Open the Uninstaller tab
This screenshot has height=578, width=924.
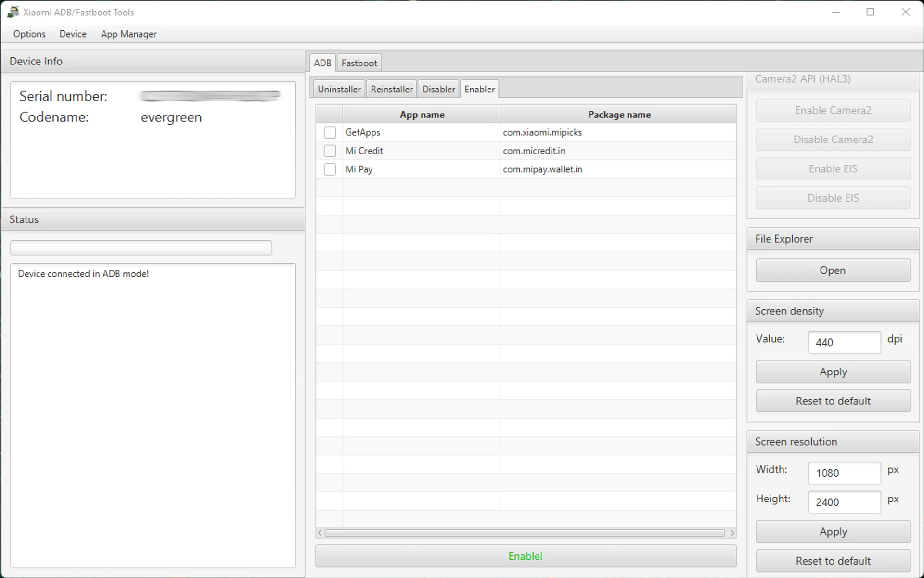click(339, 89)
